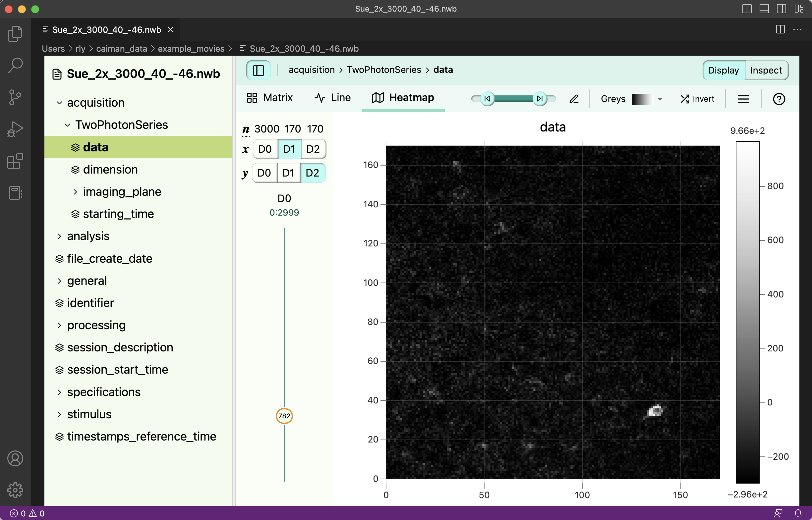Open the hamburger settings menu icon
The image size is (812, 520).
pyautogui.click(x=743, y=99)
